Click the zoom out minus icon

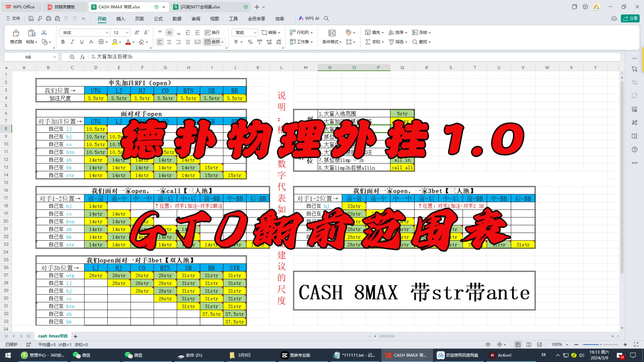576,345
